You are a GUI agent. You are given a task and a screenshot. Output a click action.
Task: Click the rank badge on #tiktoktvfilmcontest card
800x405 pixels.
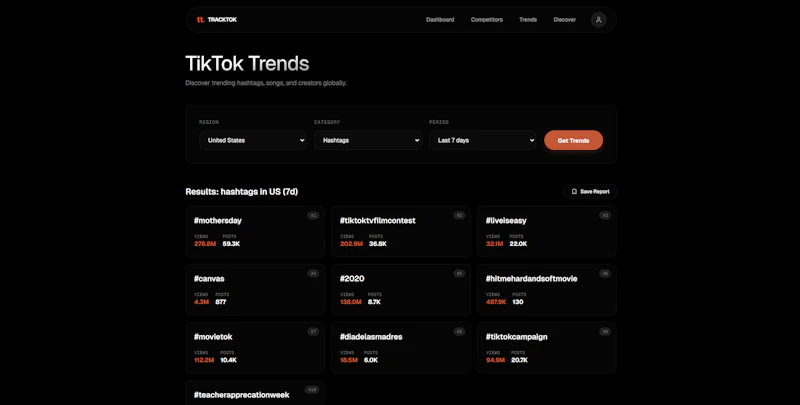(x=459, y=215)
